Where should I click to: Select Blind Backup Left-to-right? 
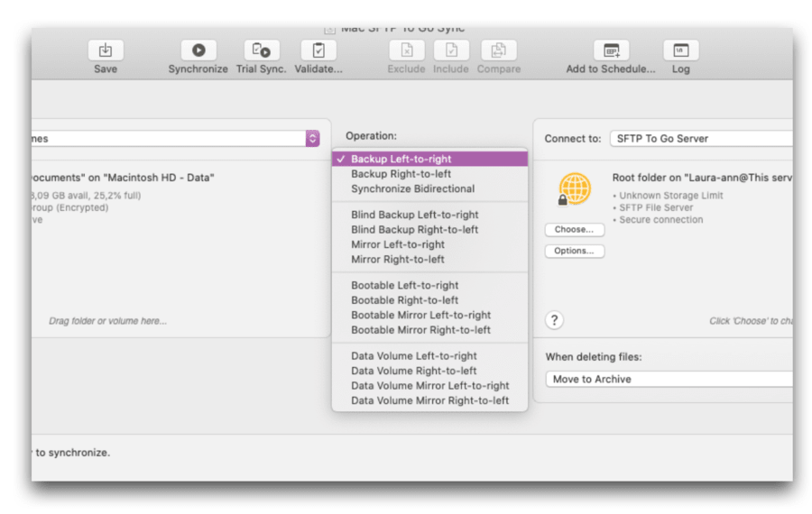(429, 215)
